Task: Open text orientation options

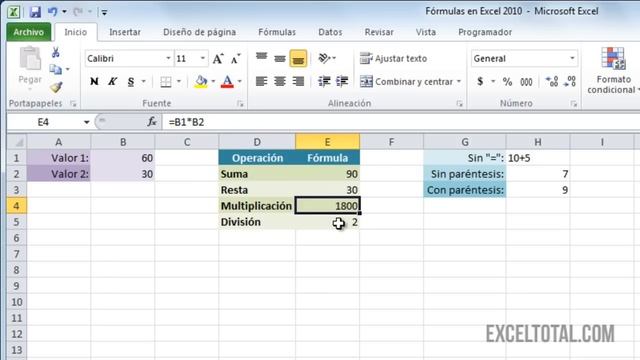Action: click(327, 58)
